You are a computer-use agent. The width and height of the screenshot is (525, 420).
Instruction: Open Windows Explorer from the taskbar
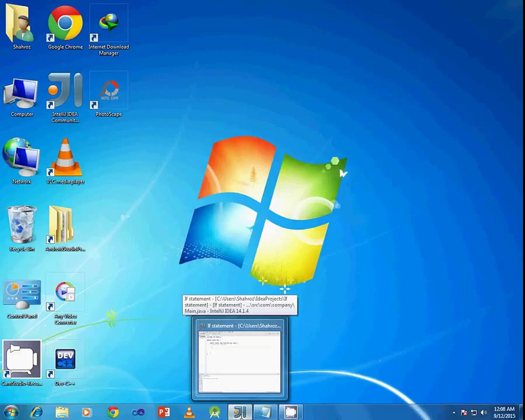pos(62,412)
